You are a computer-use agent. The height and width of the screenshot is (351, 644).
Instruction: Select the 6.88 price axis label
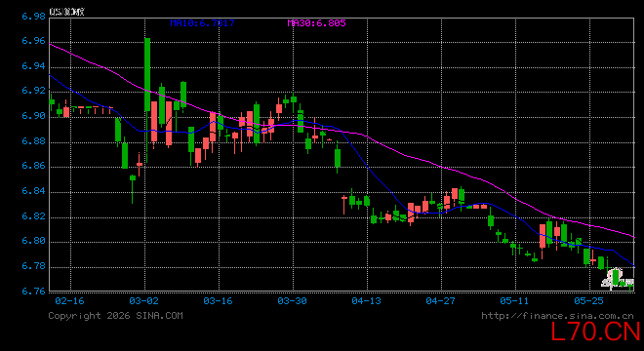tap(33, 141)
